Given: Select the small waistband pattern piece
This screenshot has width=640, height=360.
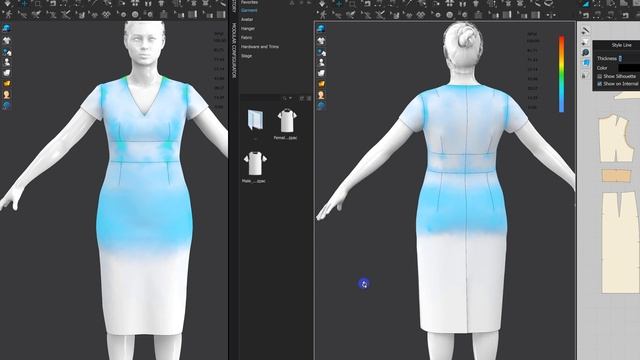Looking at the screenshot, I should coord(616,176).
